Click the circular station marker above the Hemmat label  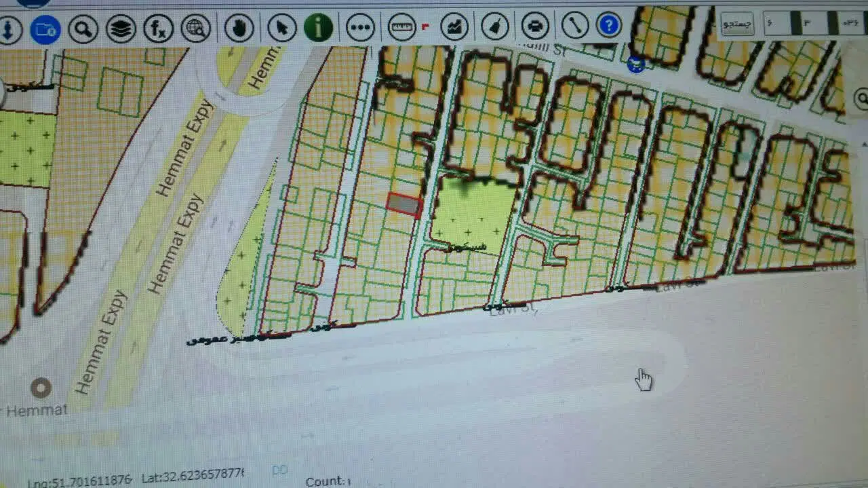click(41, 388)
